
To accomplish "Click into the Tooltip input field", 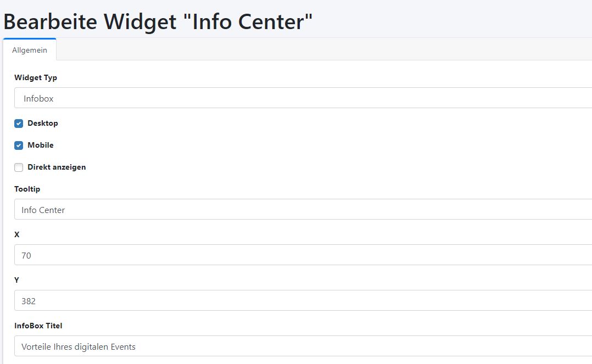I will (302, 210).
